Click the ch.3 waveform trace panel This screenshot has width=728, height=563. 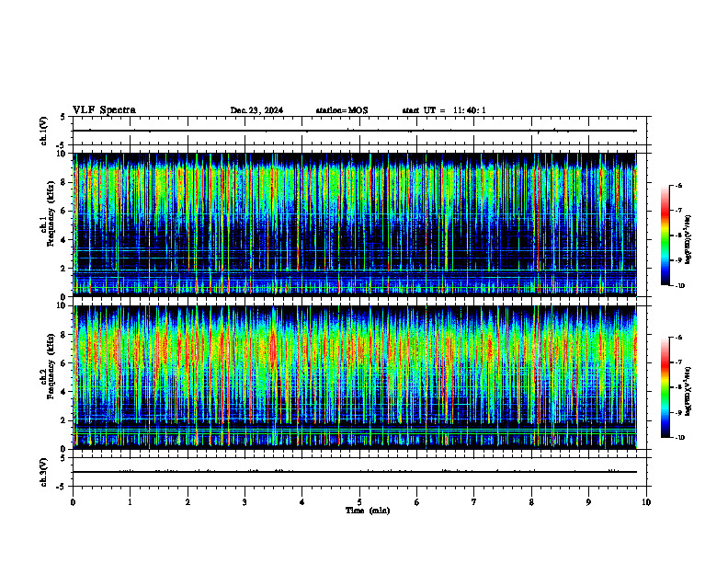pyautogui.click(x=359, y=472)
